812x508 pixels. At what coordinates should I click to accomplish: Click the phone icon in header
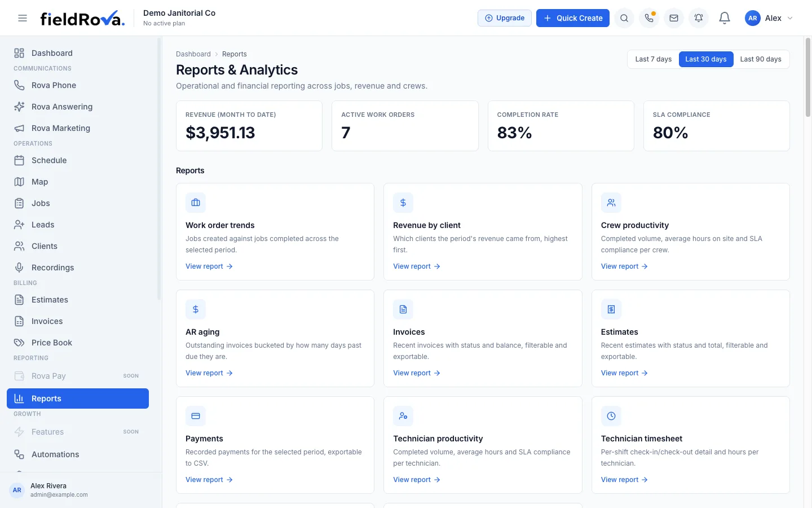click(649, 18)
